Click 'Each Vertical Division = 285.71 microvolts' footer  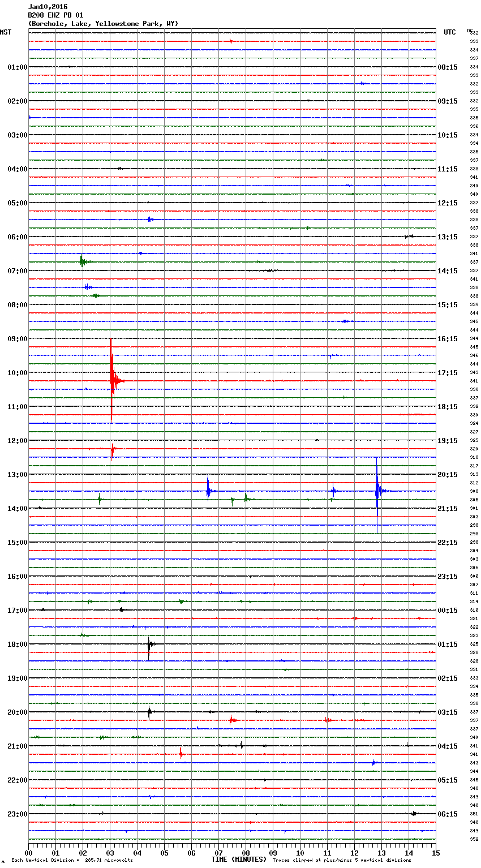coord(72,861)
